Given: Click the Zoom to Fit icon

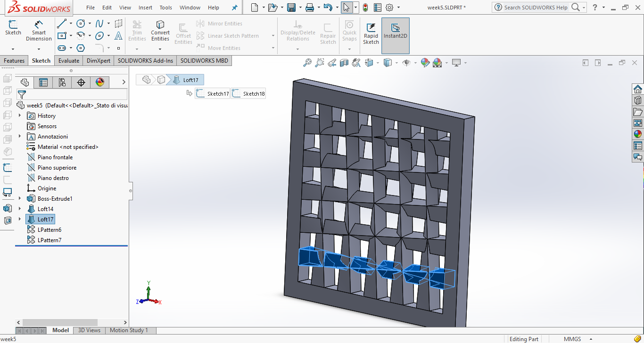Looking at the screenshot, I should coord(307,62).
